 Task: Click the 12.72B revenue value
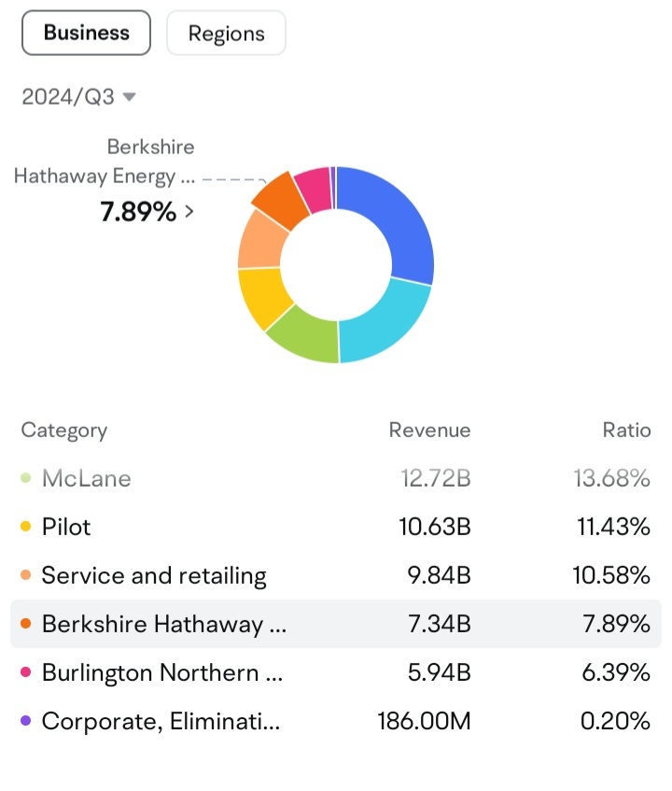point(436,478)
